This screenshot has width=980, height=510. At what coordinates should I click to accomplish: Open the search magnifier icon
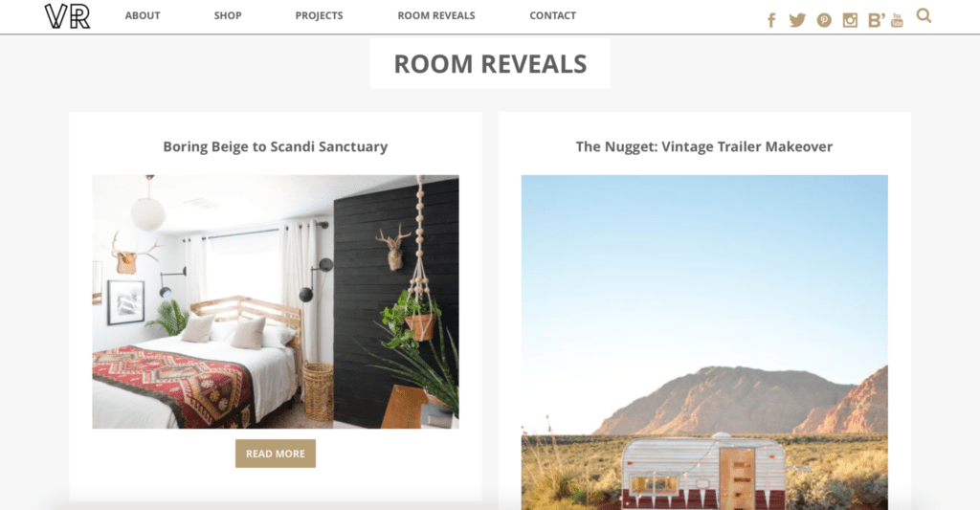point(924,15)
